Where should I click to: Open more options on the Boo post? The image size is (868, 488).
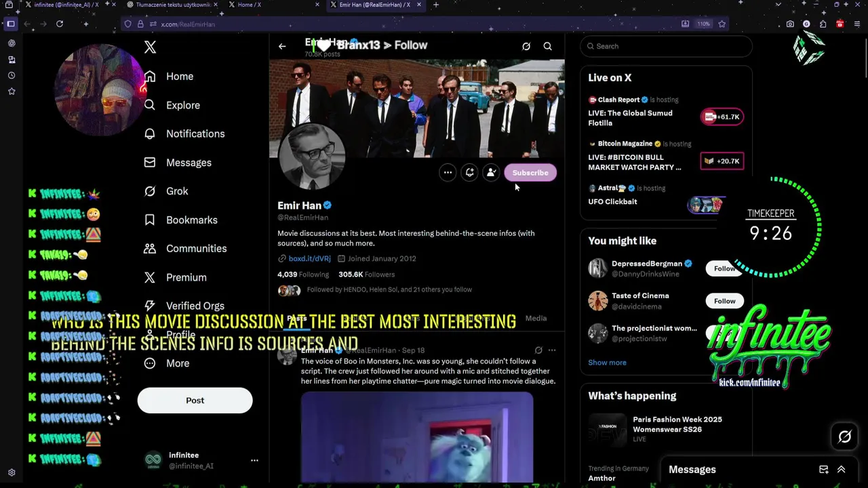click(552, 350)
